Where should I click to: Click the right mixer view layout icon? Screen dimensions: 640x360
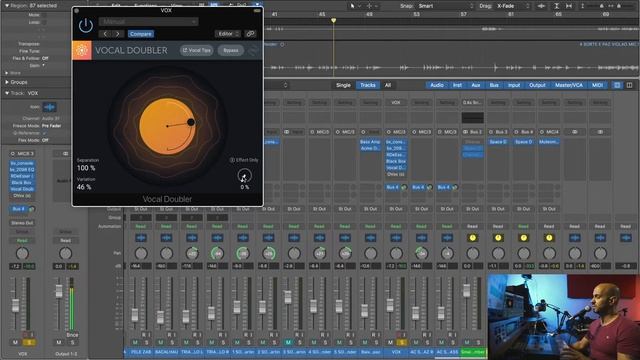629,85
